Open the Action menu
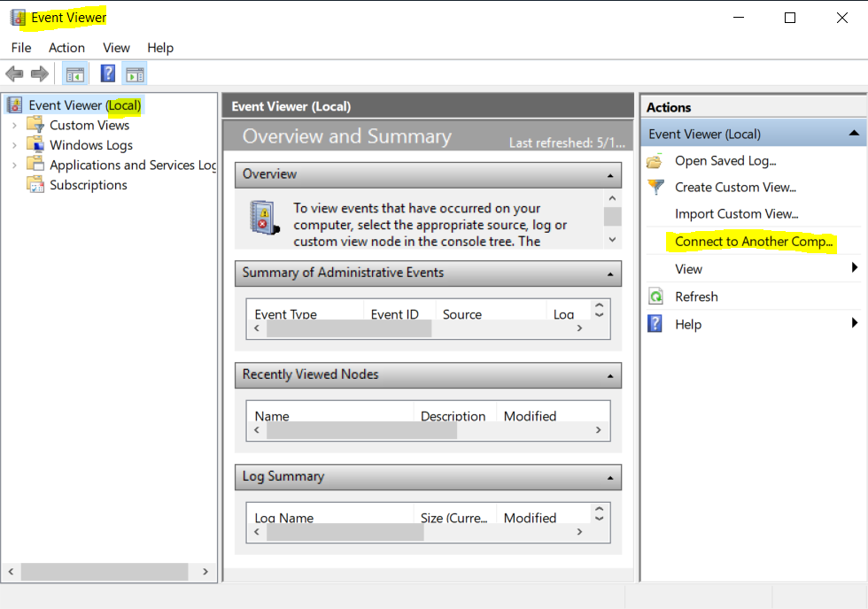This screenshot has height=609, width=868. pos(66,48)
